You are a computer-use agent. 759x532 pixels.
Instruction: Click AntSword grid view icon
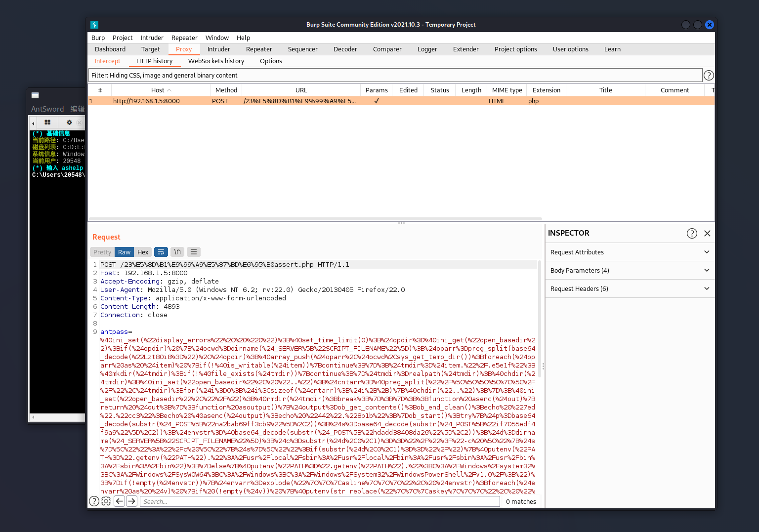coord(47,122)
